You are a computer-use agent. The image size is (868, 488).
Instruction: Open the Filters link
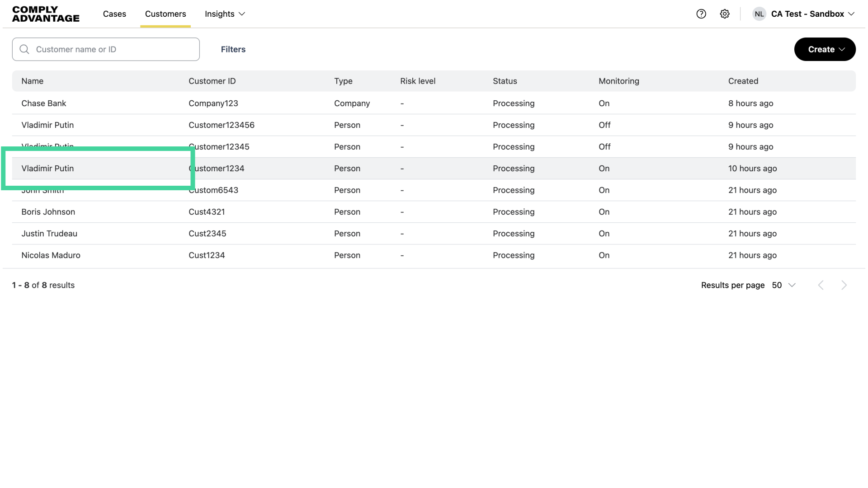coord(233,49)
